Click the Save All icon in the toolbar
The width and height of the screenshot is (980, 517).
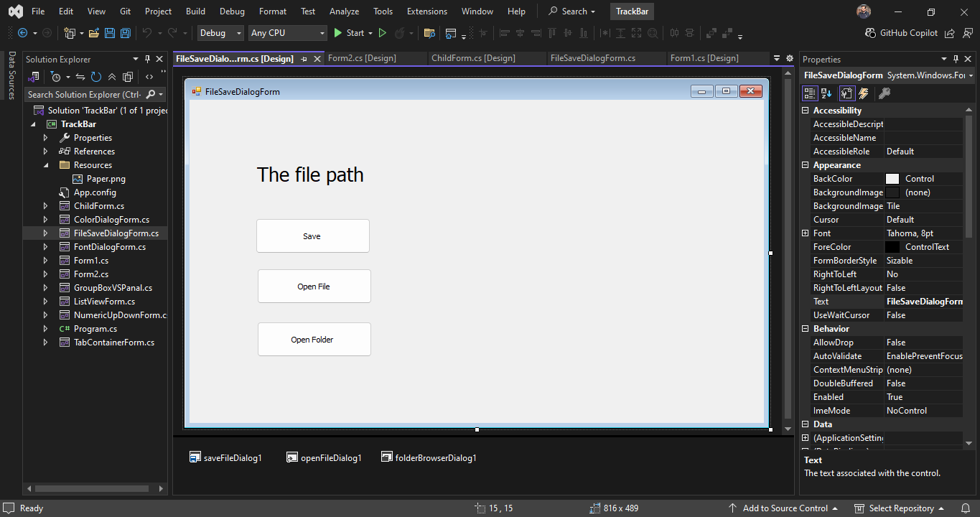tap(124, 33)
